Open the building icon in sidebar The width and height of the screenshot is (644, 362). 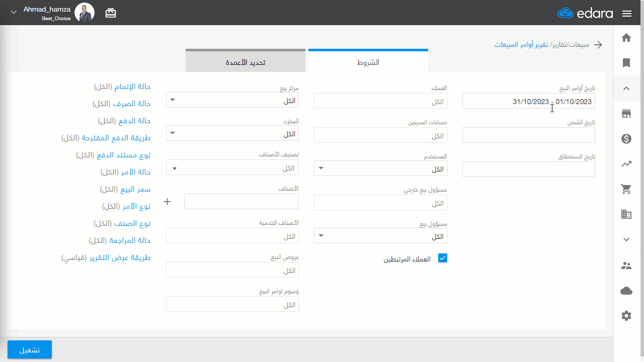coord(626,214)
